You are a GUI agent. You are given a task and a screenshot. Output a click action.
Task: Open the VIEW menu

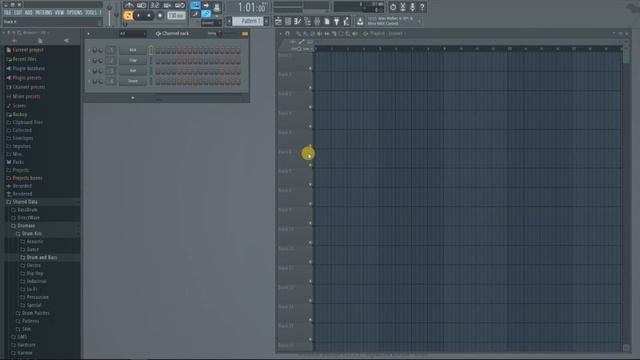pyautogui.click(x=60, y=13)
